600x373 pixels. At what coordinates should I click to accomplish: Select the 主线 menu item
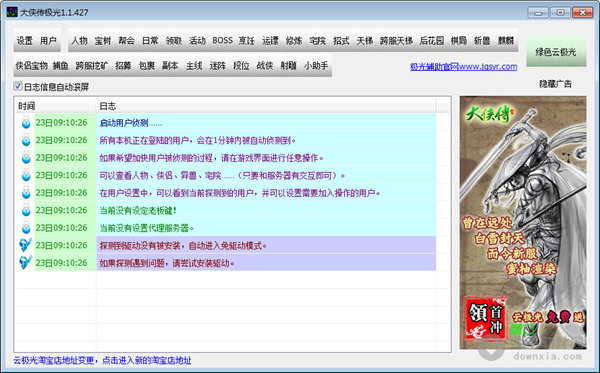[x=194, y=66]
